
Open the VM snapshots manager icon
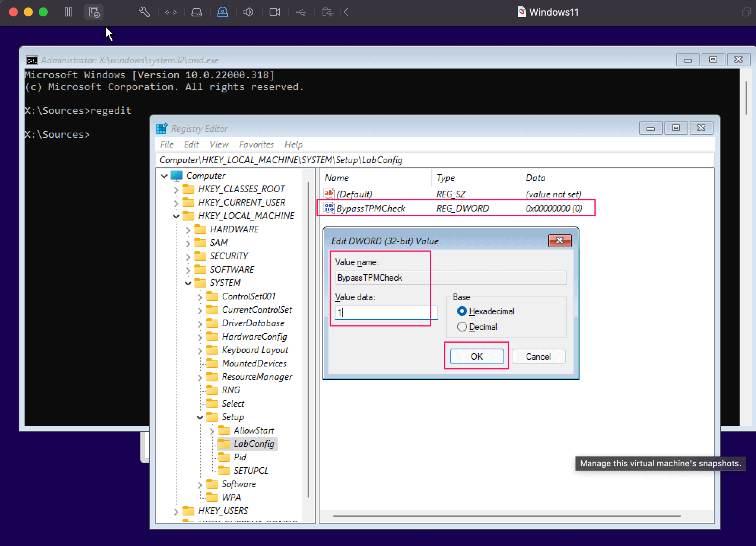click(x=94, y=12)
